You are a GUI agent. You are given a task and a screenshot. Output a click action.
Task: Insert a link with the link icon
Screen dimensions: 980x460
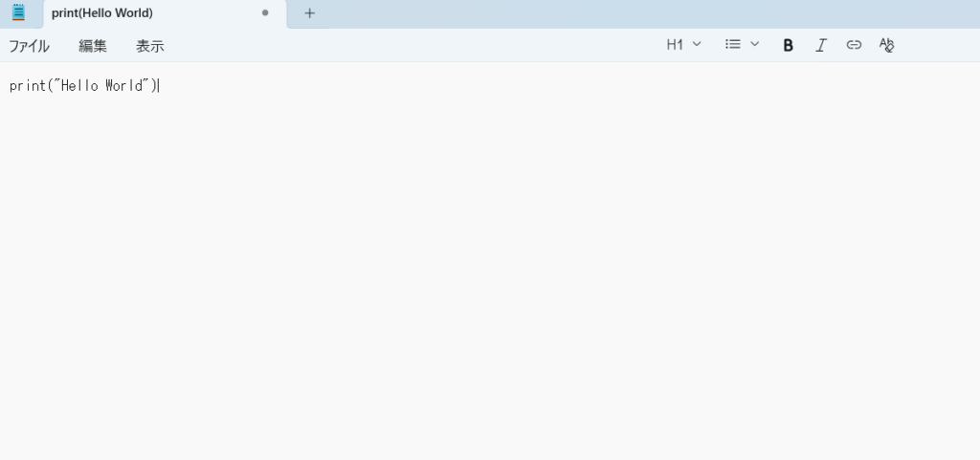tap(854, 45)
